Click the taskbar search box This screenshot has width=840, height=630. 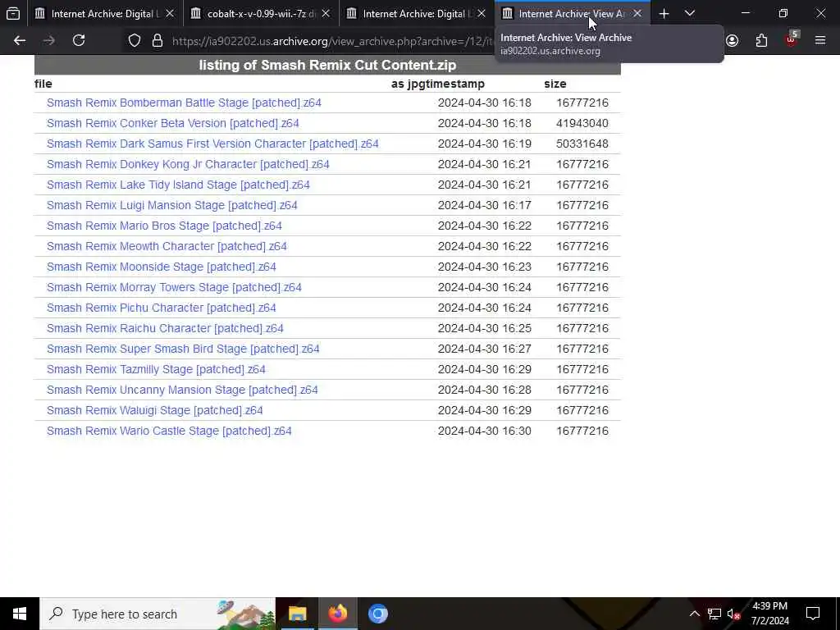[157, 614]
